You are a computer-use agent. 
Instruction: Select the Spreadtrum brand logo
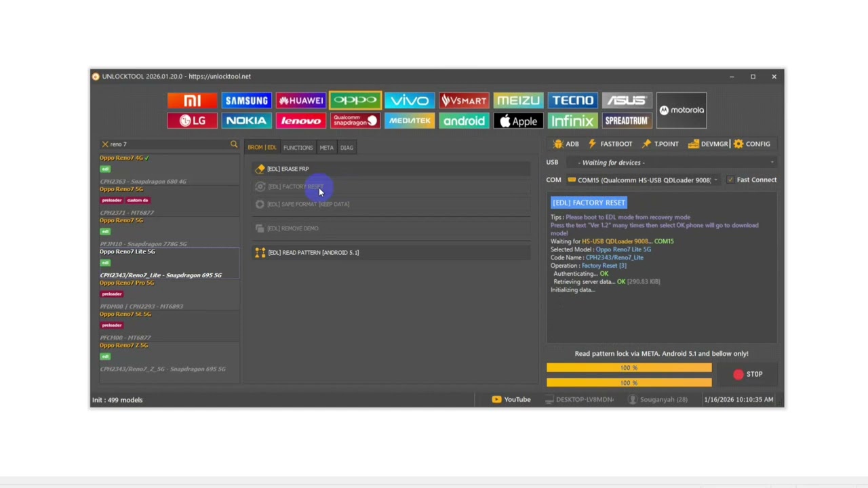627,121
